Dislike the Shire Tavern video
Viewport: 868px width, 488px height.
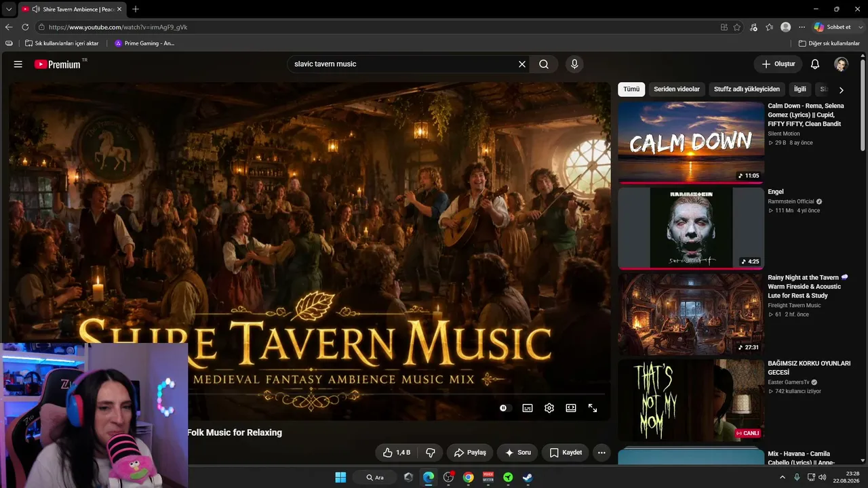pyautogui.click(x=431, y=453)
